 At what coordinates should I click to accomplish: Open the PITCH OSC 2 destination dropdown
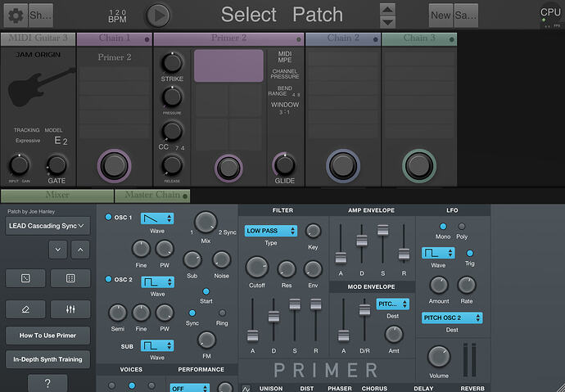[x=452, y=318]
